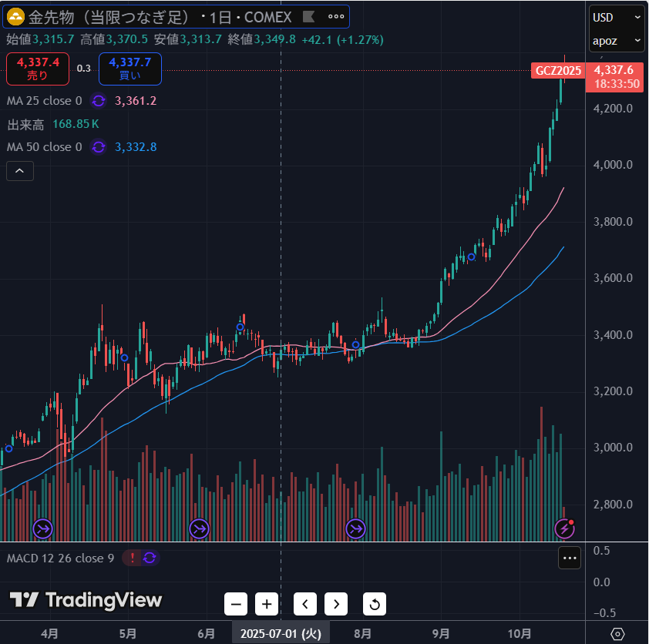Click the flag icon beside COMEX
Image resolution: width=649 pixels, height=644 pixels.
308,16
